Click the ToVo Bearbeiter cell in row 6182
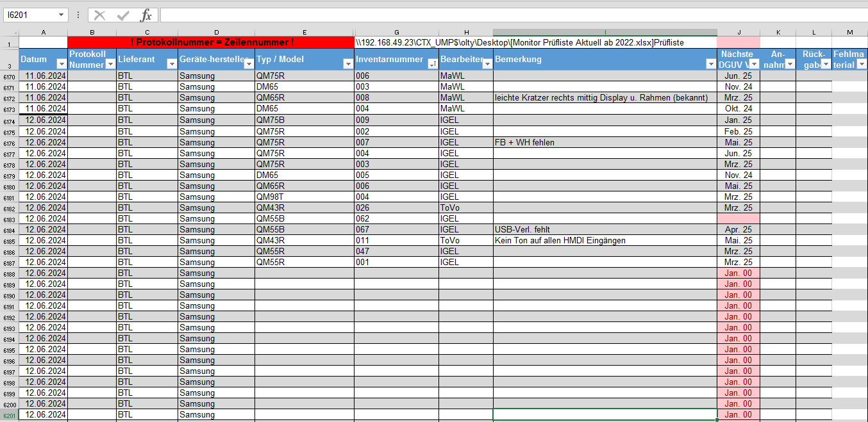Screen dimensions: 868x422 tap(465, 207)
